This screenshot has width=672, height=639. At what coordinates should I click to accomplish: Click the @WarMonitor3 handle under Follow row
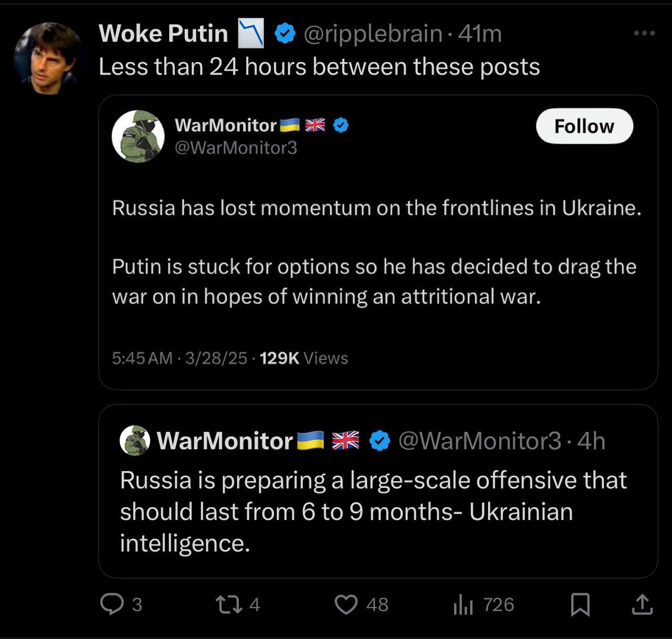tap(236, 148)
